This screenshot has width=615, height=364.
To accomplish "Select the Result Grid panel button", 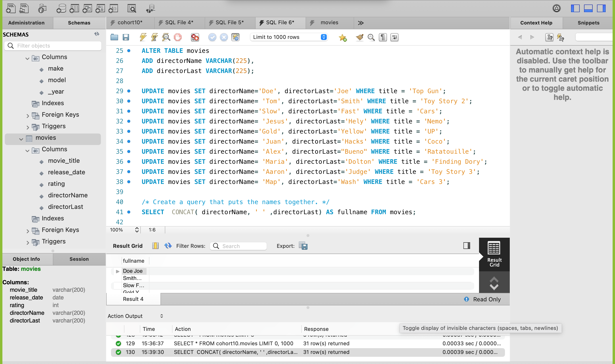I will pos(494,254).
